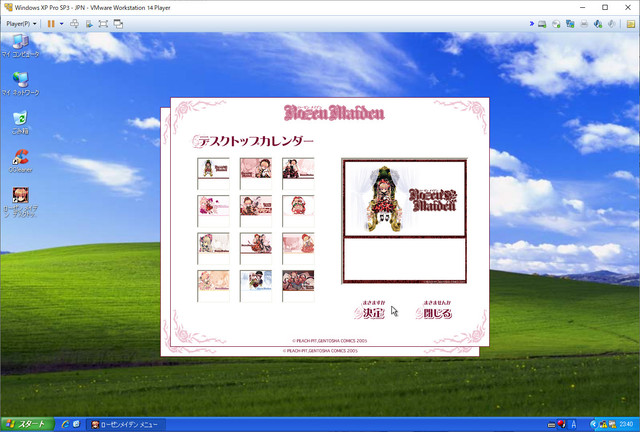Click the greyed-out audio device icon
Screen dimensions: 640x432
(x=611, y=24)
